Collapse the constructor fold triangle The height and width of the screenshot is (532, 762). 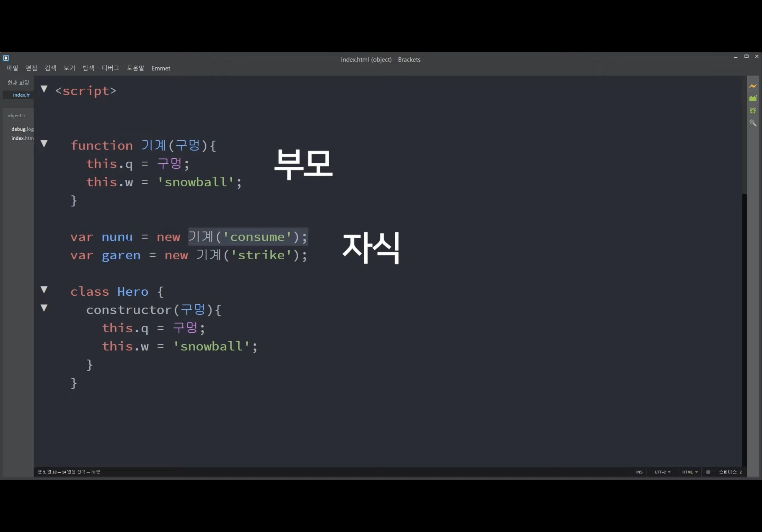44,308
